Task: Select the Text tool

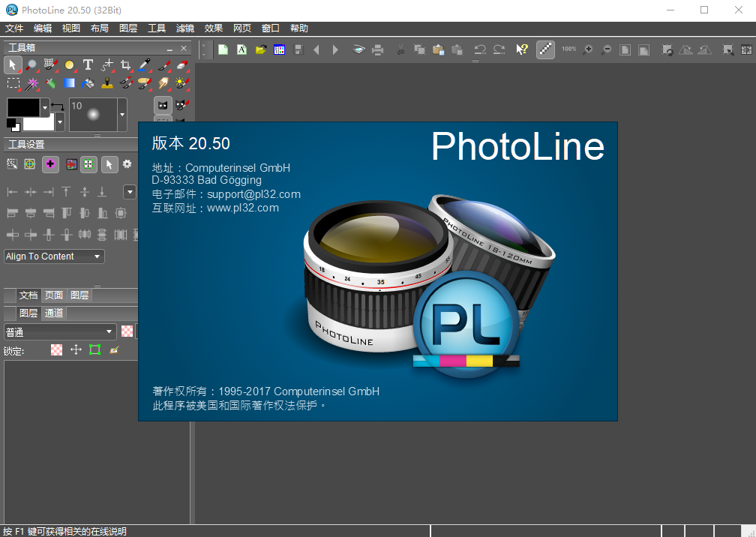Action: 88,65
